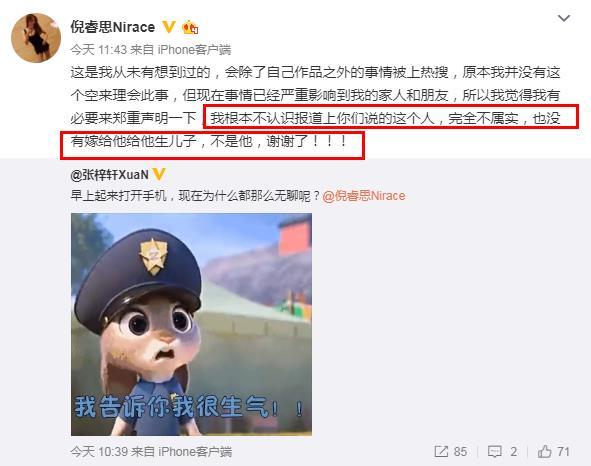Click the 倪睿思Nirace profile avatar
591x466 pixels.
tap(36, 38)
